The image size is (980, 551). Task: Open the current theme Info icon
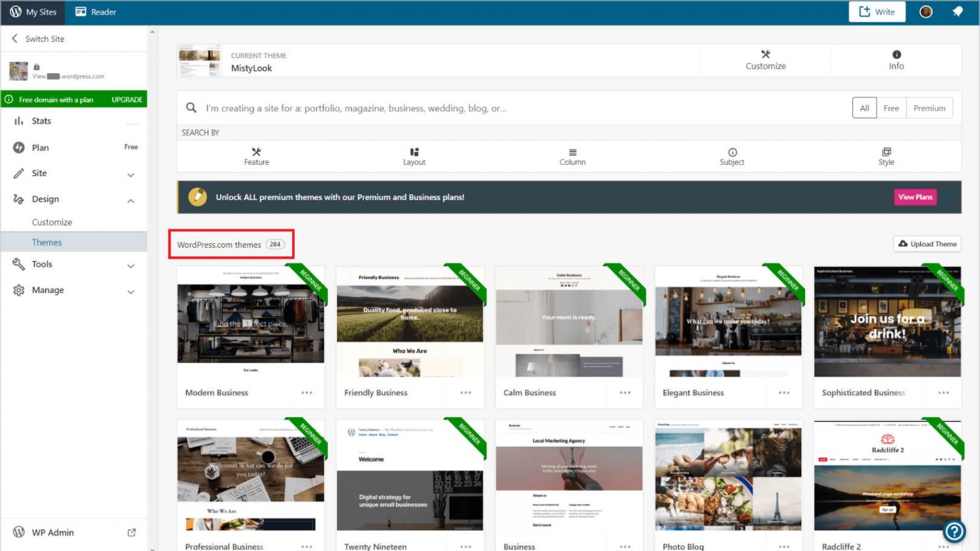(x=896, y=54)
